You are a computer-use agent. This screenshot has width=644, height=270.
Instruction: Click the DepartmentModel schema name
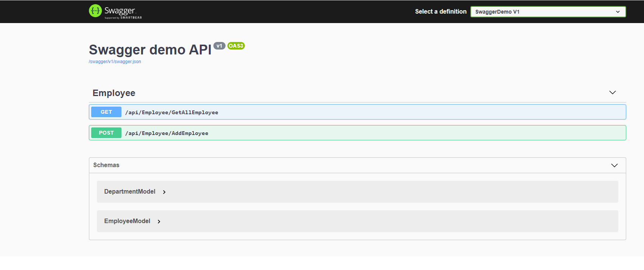pos(130,192)
